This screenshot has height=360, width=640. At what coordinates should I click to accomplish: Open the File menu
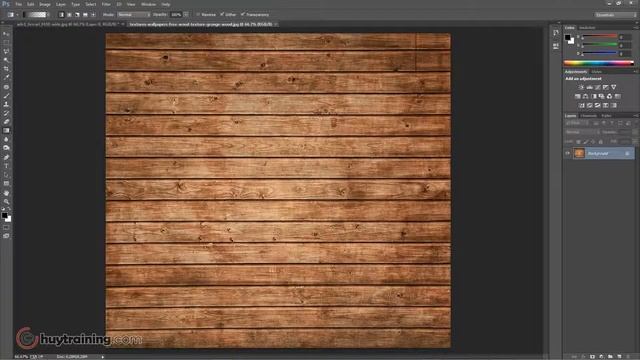[19, 4]
